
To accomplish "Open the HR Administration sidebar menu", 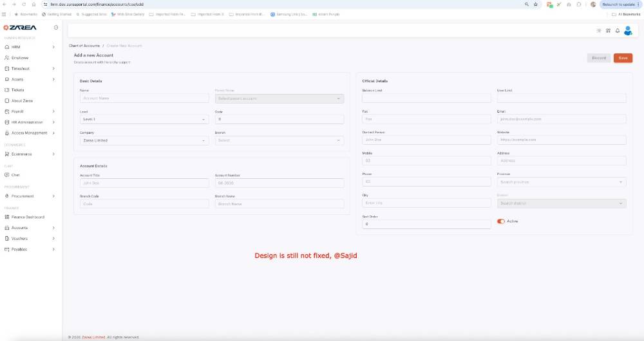I will tap(30, 122).
